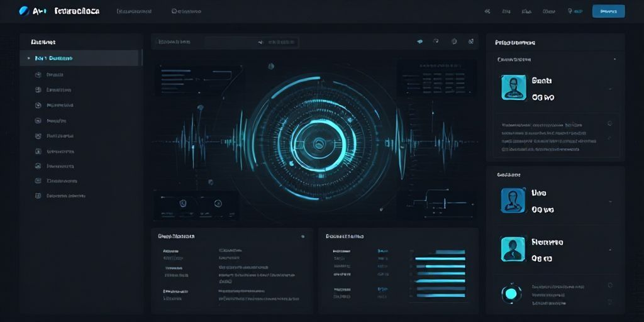Click the blue app logo in header
Viewport: 644px width, 322px height.
click(x=25, y=11)
